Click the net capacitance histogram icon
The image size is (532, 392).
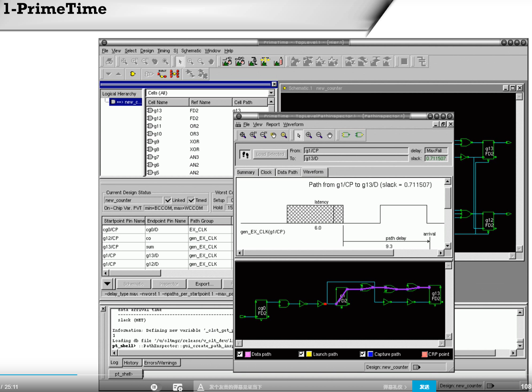(x=253, y=61)
